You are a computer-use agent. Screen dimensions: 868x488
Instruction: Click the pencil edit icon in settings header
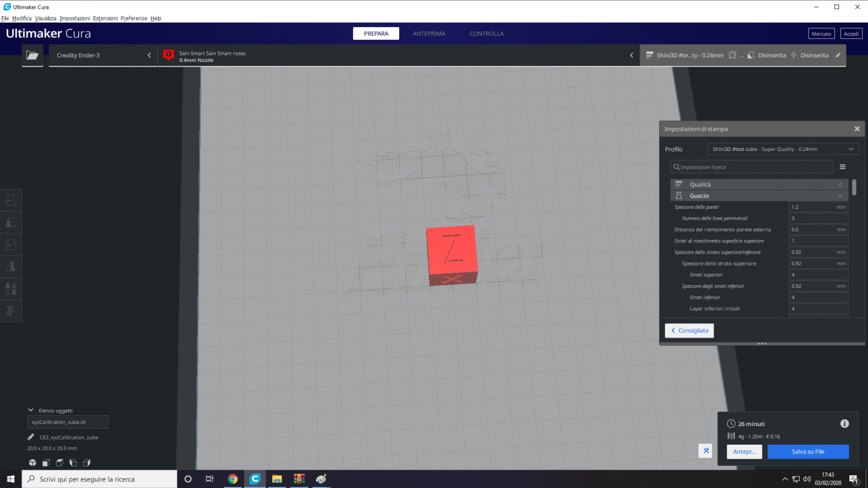click(838, 56)
